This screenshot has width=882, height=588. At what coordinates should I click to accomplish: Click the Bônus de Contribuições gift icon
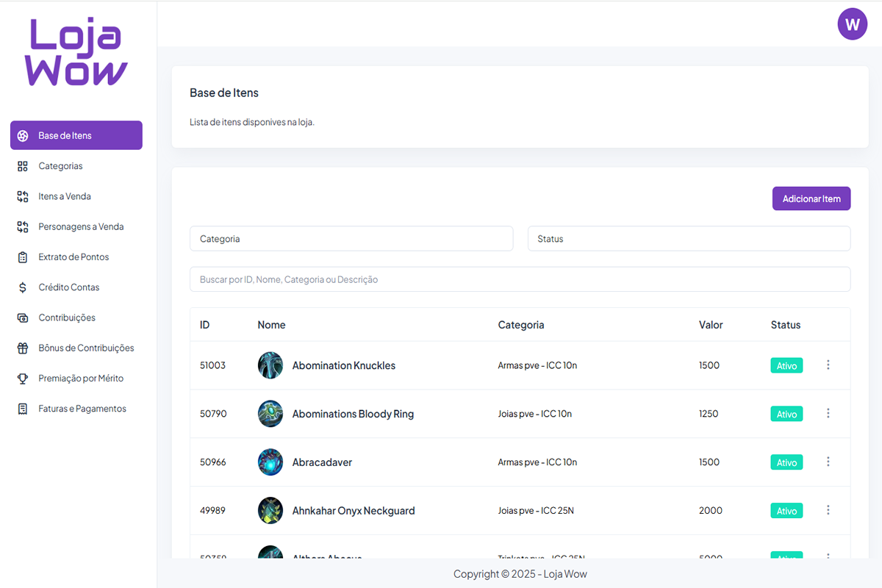click(23, 348)
